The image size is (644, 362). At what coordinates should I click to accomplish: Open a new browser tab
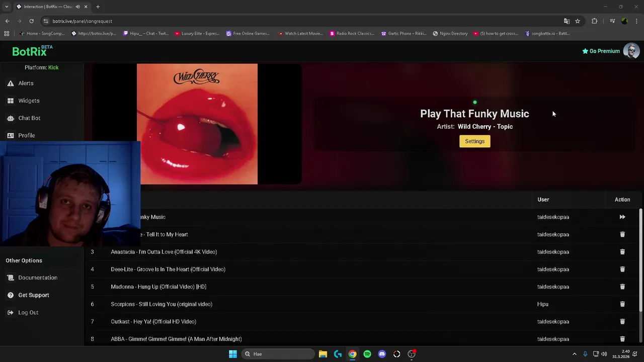(98, 7)
